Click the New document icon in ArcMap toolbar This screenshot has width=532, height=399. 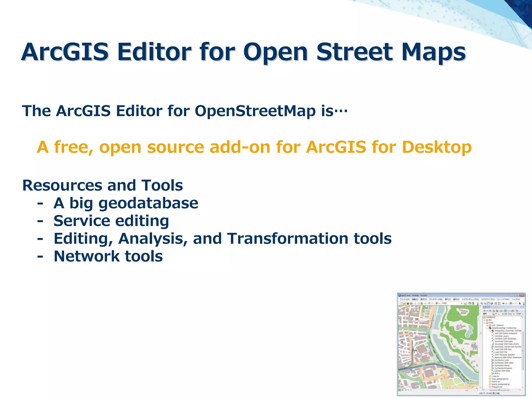point(401,303)
